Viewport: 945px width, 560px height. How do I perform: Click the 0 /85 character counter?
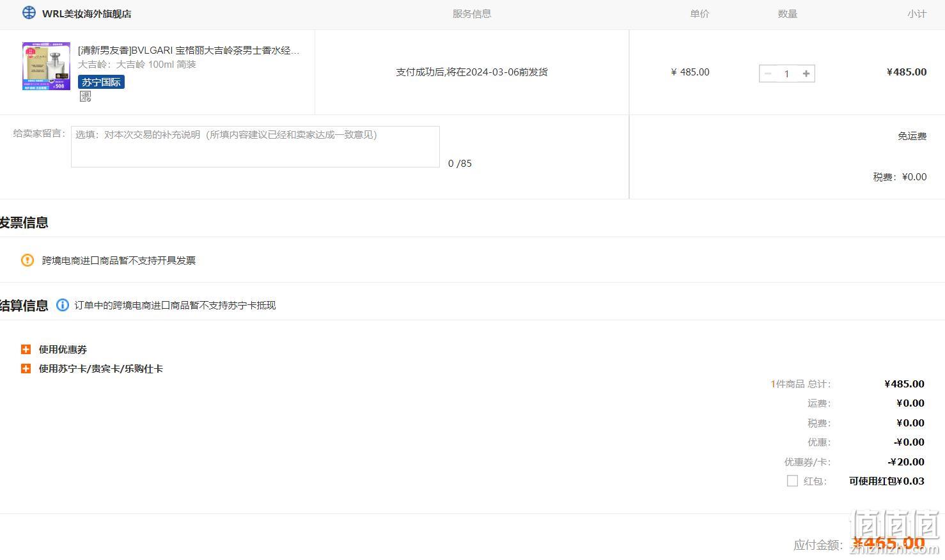pos(460,164)
